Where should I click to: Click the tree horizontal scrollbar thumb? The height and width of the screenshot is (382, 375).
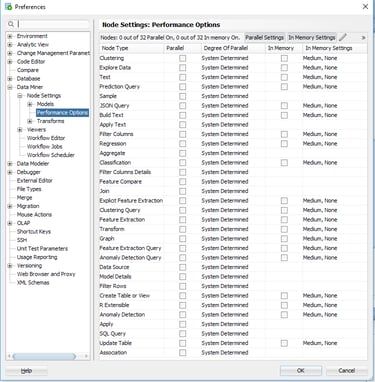tap(44, 356)
